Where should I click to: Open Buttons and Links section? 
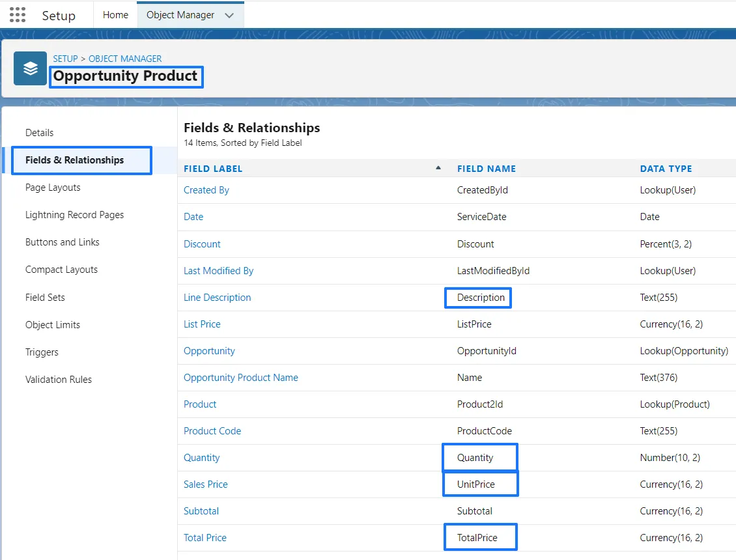click(x=63, y=242)
